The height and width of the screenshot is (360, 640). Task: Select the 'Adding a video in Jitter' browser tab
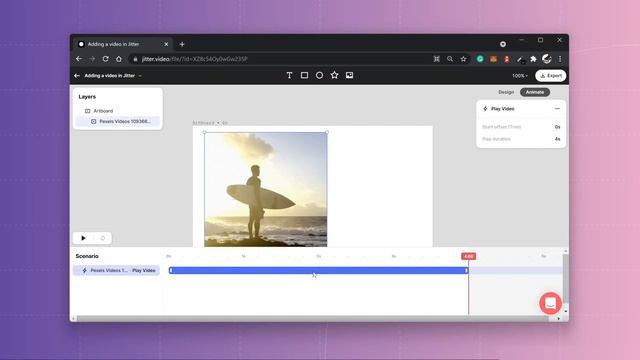pyautogui.click(x=123, y=44)
